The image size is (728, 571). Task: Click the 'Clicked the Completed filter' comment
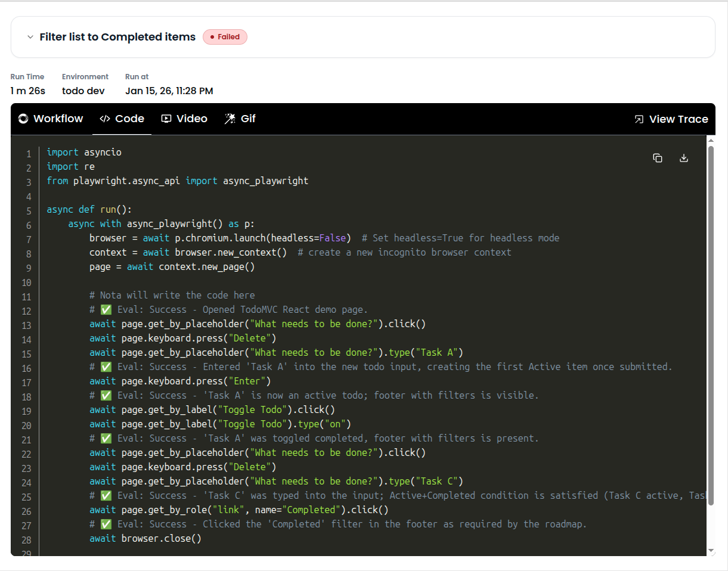coord(338,525)
